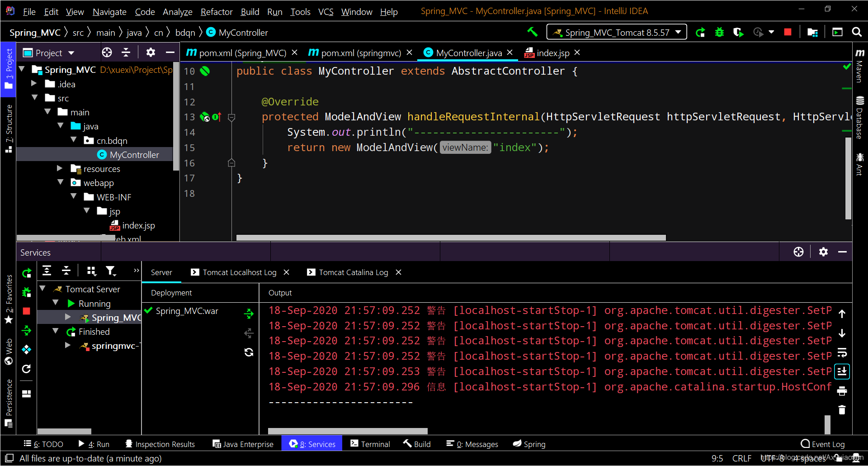Image resolution: width=868 pixels, height=466 pixels.
Task: Open Search Everywhere with the magnifier icon
Action: click(x=857, y=32)
